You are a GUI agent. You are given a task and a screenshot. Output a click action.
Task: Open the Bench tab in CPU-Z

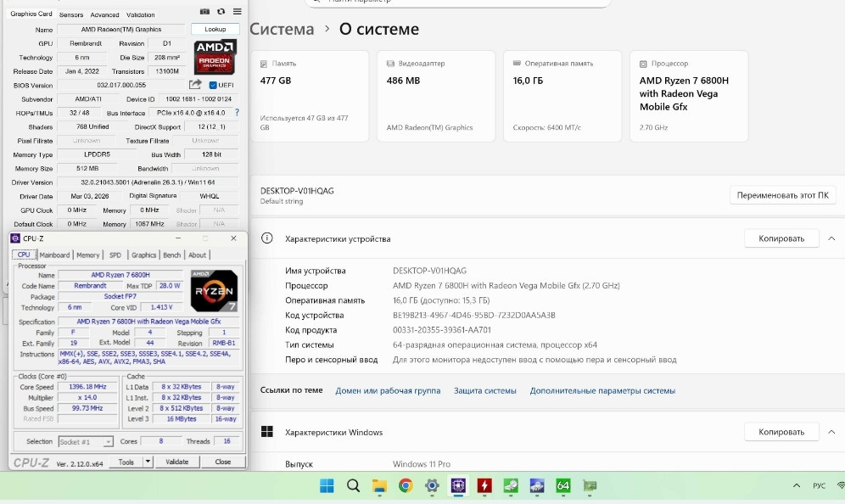pyautogui.click(x=171, y=254)
